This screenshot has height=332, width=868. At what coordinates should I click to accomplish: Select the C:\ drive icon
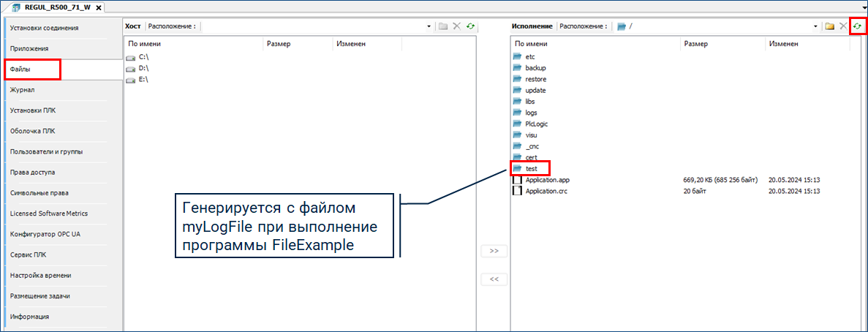(131, 56)
